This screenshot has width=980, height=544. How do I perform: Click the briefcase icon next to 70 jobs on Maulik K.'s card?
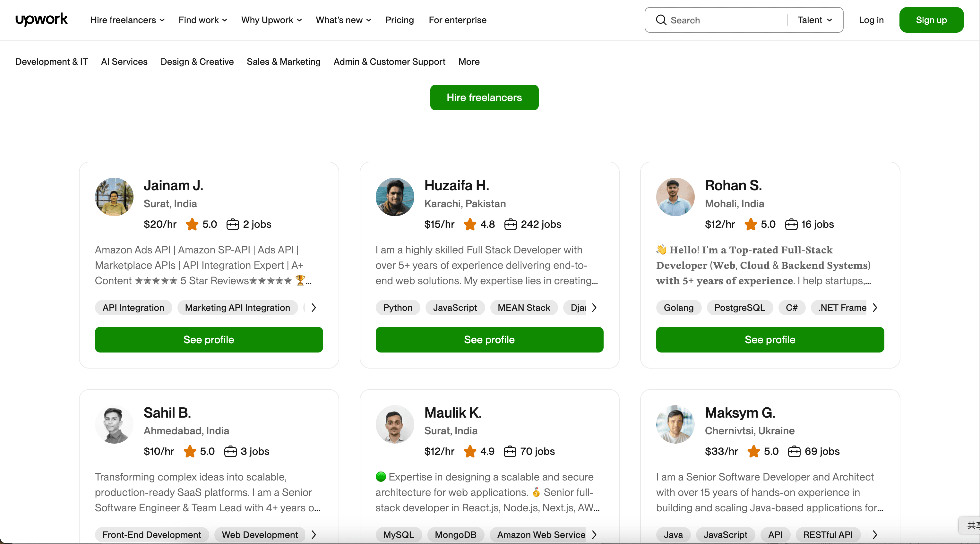510,452
